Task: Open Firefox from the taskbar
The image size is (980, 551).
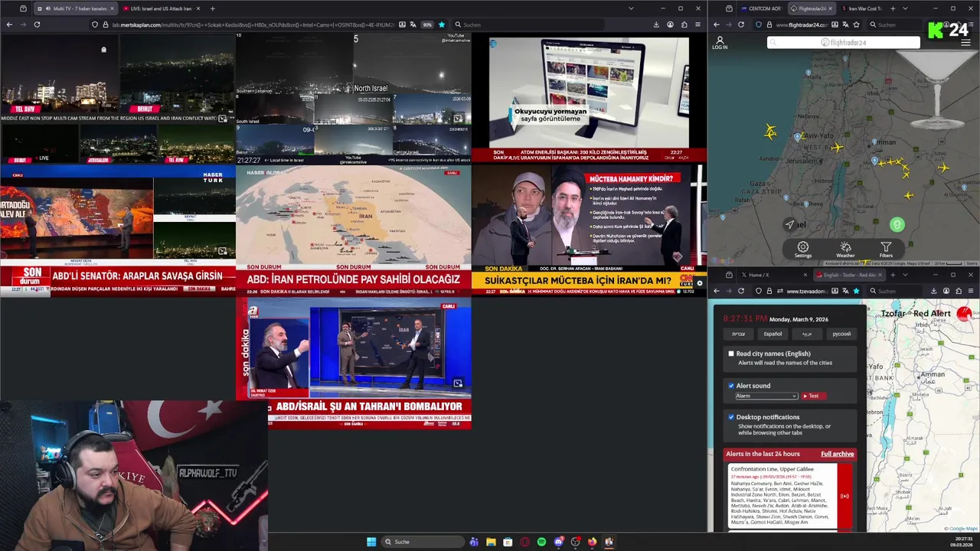Action: coord(592,542)
